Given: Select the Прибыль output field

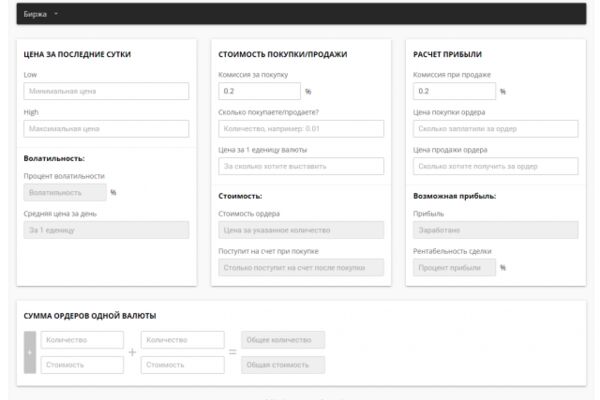Looking at the screenshot, I should pos(496,230).
